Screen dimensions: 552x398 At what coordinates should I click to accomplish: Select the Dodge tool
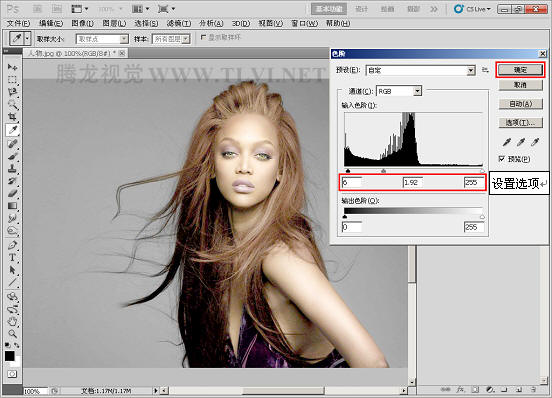pyautogui.click(x=12, y=231)
